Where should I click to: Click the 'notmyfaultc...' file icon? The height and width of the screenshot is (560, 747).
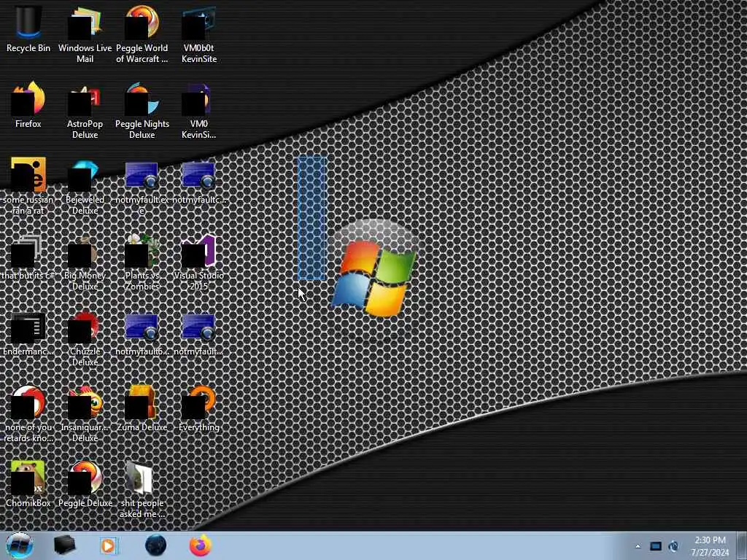[x=199, y=182]
